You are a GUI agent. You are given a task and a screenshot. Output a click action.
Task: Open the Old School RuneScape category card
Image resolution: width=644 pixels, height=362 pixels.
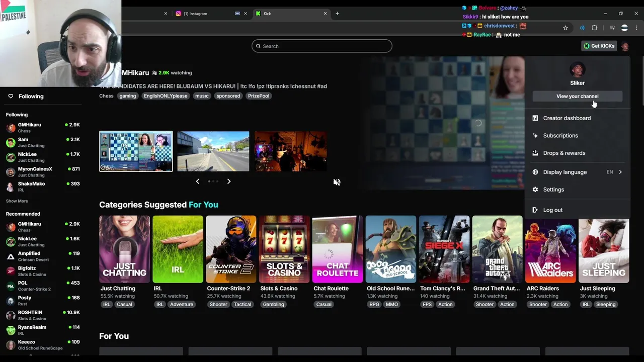pos(391,249)
